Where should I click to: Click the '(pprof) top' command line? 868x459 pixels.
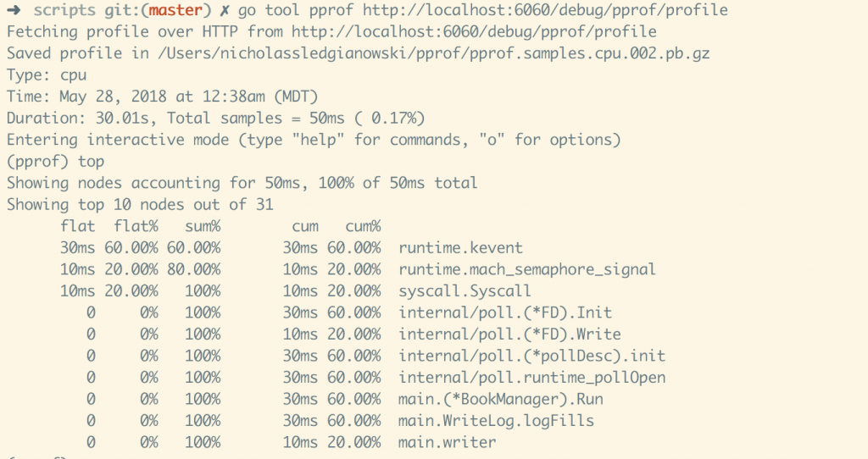56,161
